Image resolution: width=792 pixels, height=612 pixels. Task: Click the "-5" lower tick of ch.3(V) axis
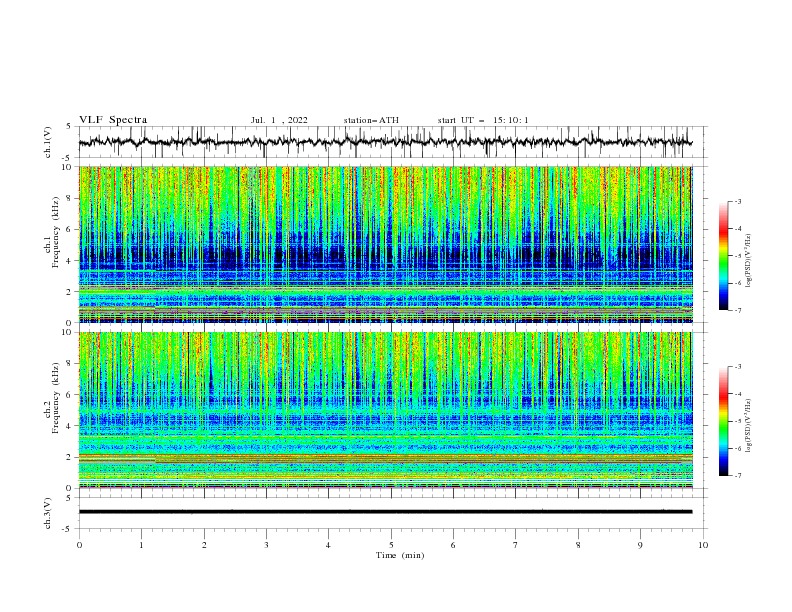67,529
